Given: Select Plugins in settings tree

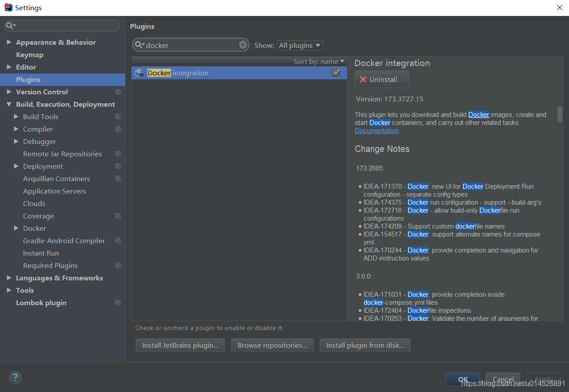Looking at the screenshot, I should pos(63,79).
